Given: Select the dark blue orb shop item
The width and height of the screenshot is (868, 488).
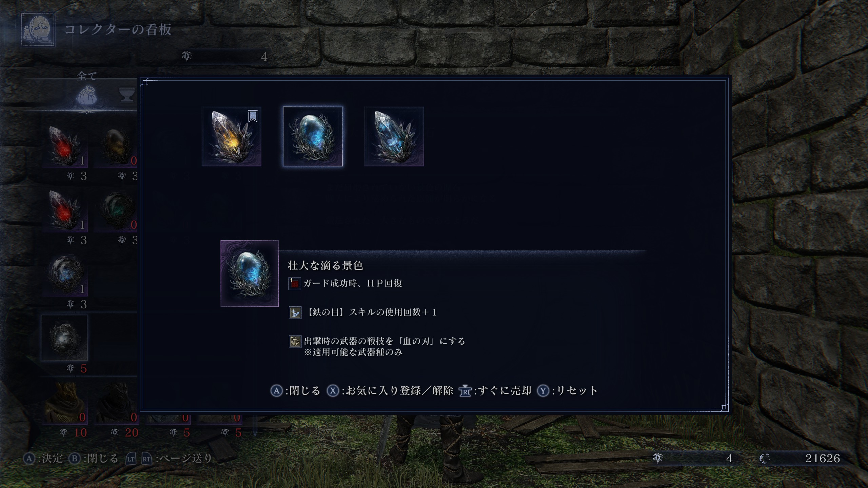Looking at the screenshot, I should pyautogui.click(x=64, y=274).
